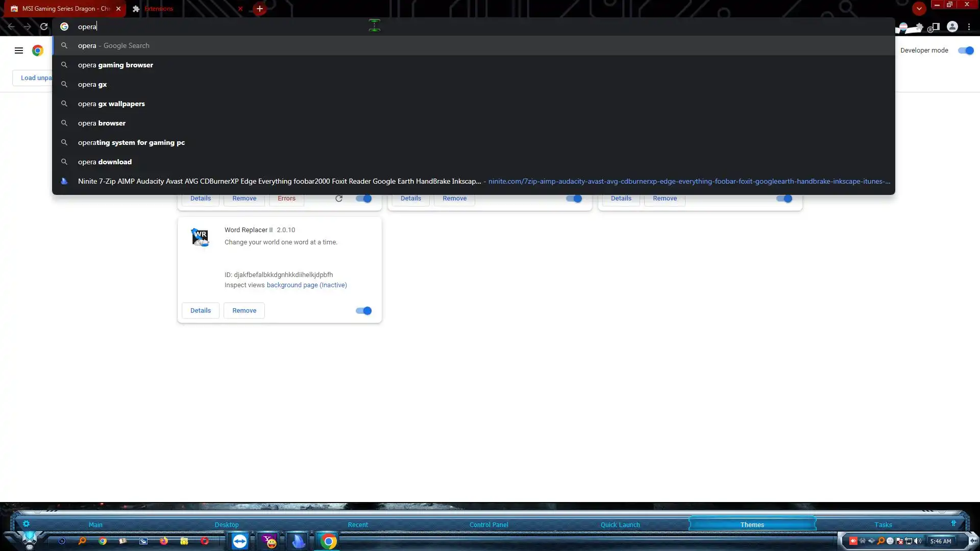Select the Themes taskbar tab
Screen dimensions: 980x551
[x=752, y=524]
